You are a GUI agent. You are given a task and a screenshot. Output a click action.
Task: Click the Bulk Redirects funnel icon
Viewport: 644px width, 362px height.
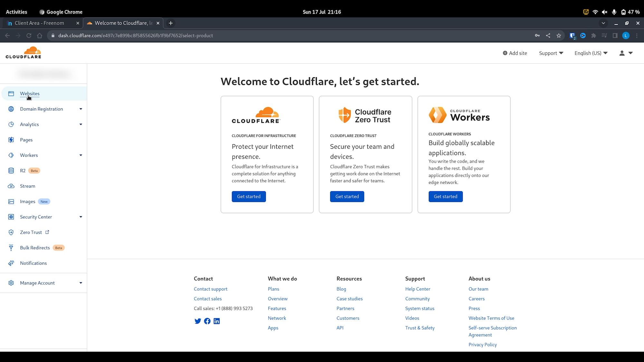tap(11, 248)
